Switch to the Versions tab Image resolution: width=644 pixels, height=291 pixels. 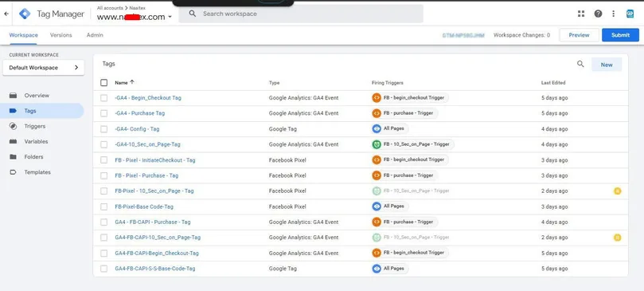[x=60, y=35]
